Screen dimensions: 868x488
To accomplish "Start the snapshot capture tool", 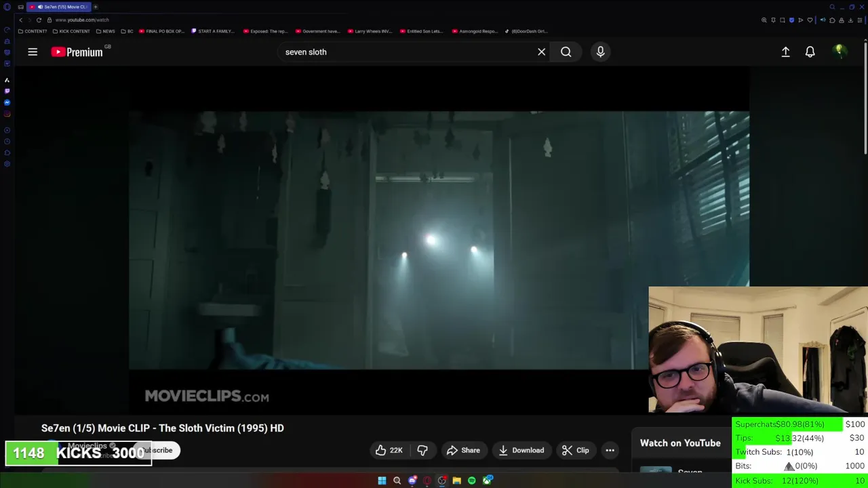I will (782, 20).
